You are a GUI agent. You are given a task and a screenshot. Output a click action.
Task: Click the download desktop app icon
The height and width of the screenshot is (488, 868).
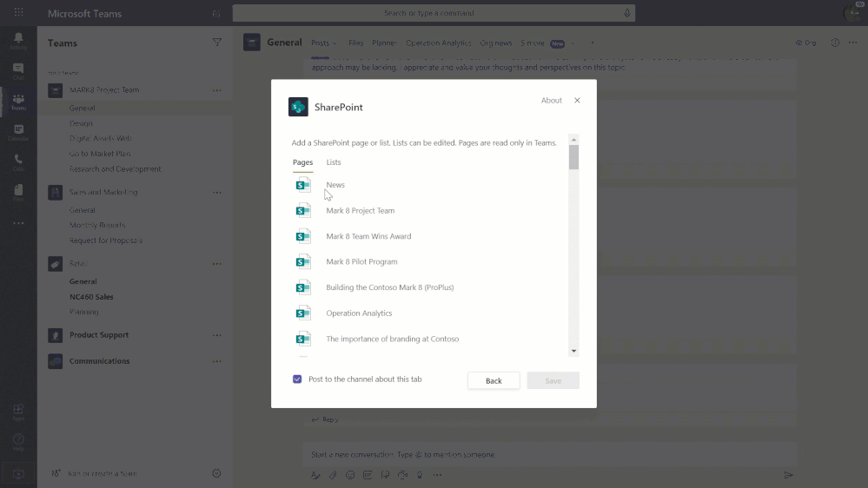[18, 473]
